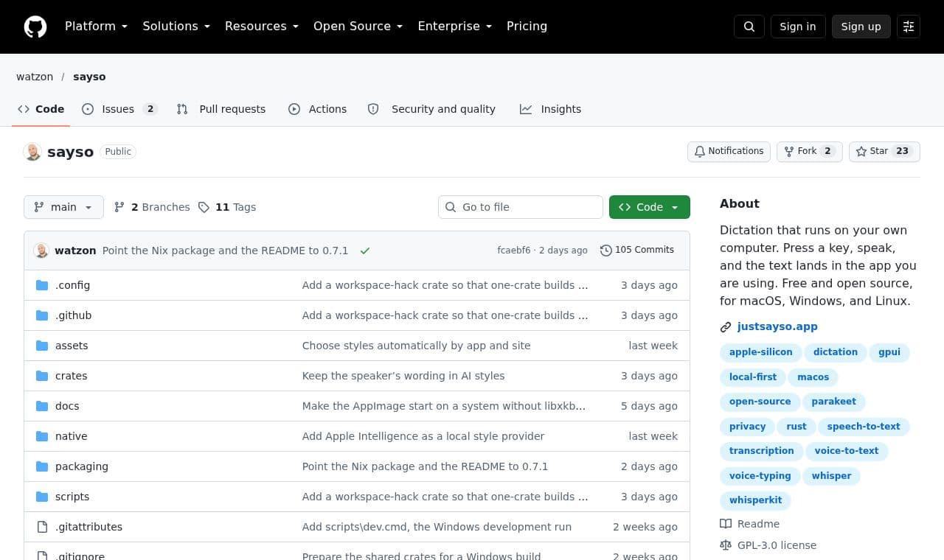Open the GitHub homepage logo

coord(35,27)
